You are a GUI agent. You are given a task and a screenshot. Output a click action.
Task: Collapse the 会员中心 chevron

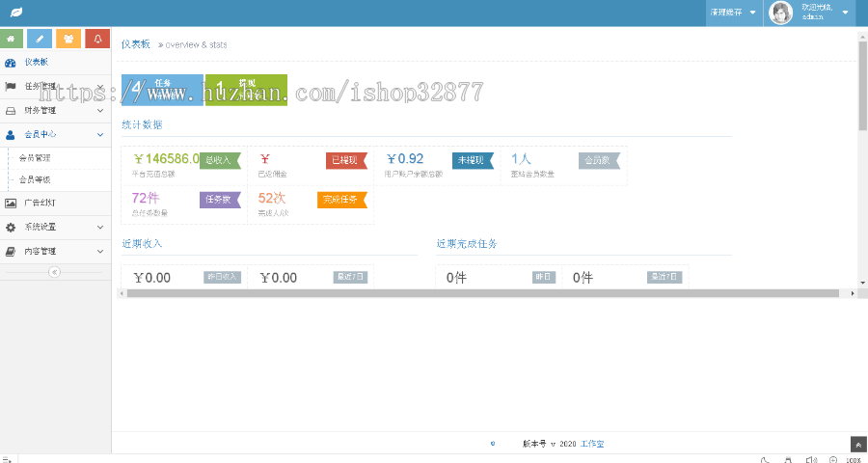pyautogui.click(x=100, y=135)
